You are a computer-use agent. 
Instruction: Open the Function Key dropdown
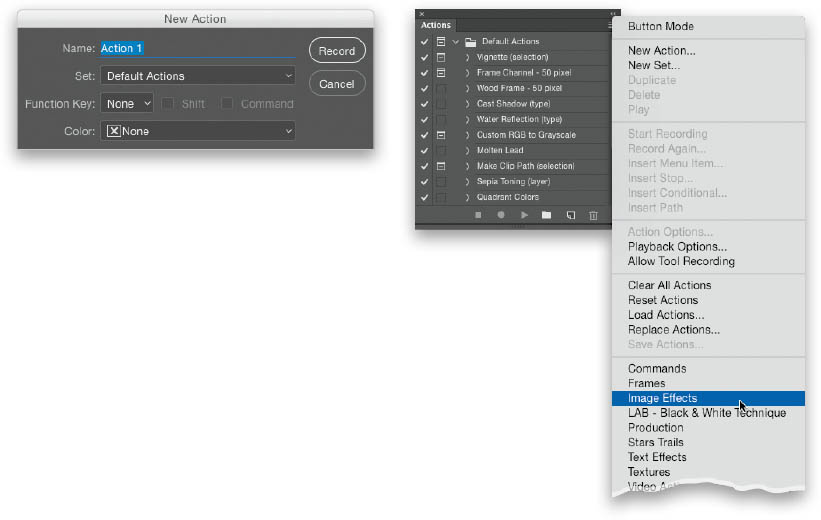pyautogui.click(x=127, y=104)
